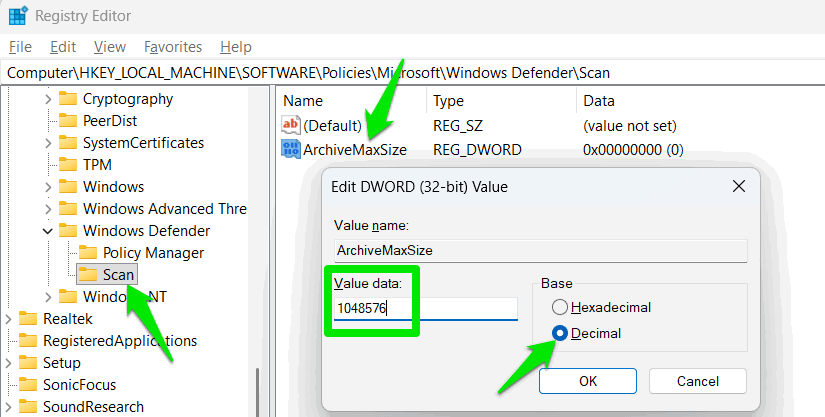Image resolution: width=825 pixels, height=417 pixels.
Task: Collapse the Windows Defender tree node
Action: click(x=48, y=231)
